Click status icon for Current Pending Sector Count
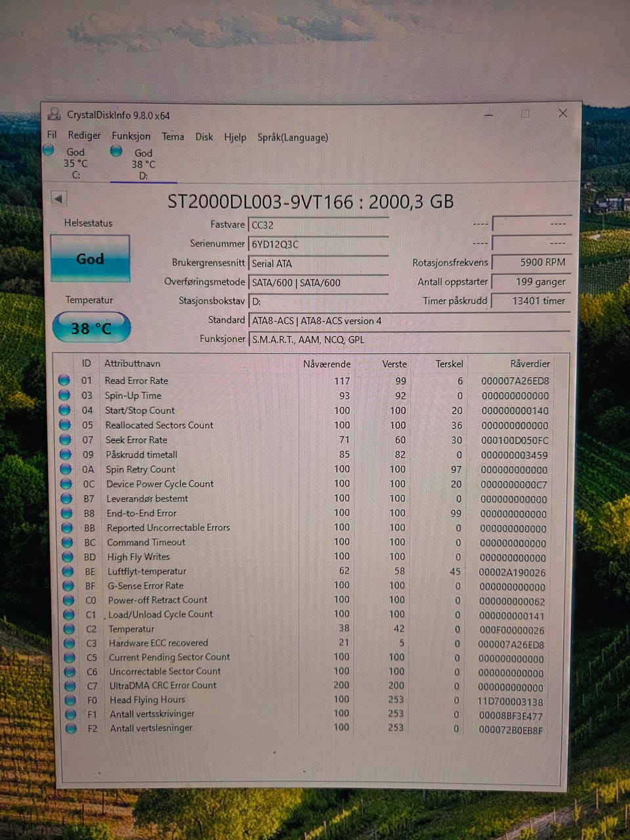The height and width of the screenshot is (840, 630). [70, 658]
